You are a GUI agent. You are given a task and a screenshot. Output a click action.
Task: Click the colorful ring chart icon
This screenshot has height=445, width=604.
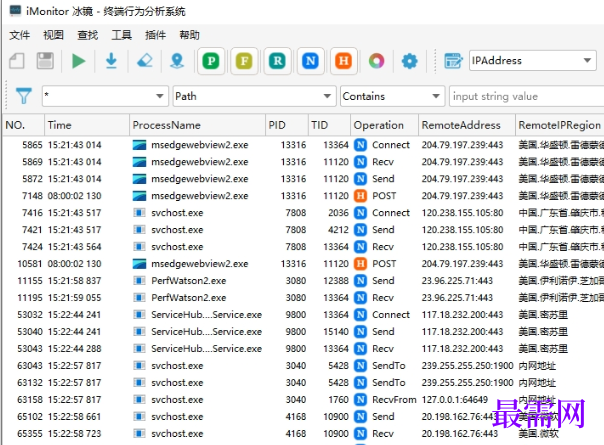pyautogui.click(x=376, y=61)
